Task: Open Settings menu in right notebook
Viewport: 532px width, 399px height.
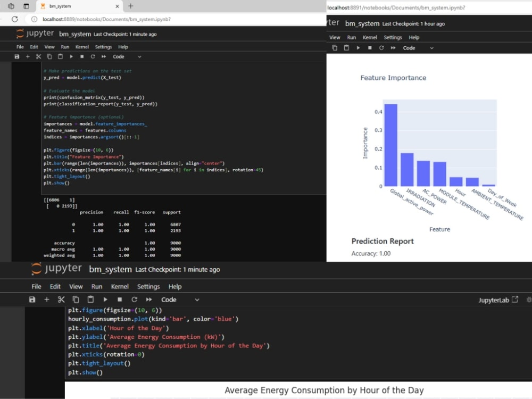Action: pos(393,37)
